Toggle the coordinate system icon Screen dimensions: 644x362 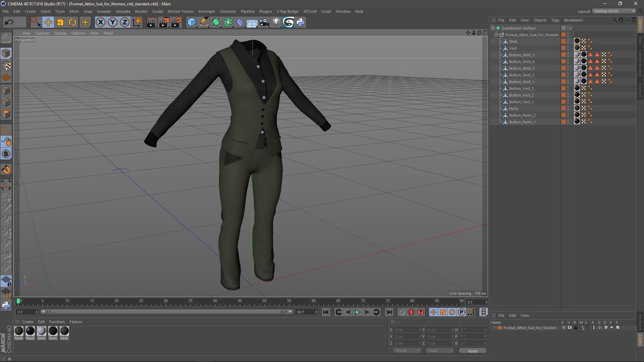click(x=137, y=22)
